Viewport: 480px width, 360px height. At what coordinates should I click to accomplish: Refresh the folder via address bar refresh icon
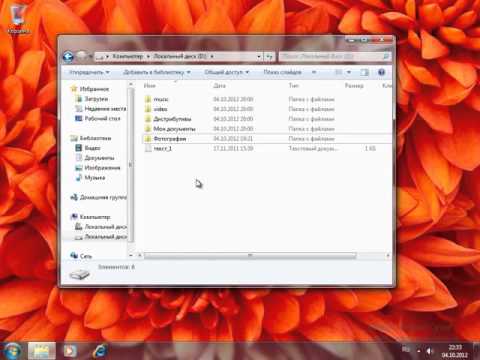pyautogui.click(x=269, y=57)
